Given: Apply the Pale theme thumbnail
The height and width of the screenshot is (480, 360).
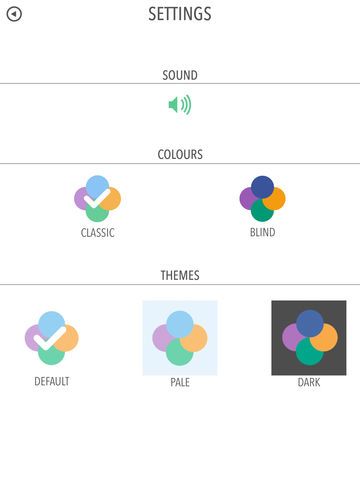Looking at the screenshot, I should [180, 338].
